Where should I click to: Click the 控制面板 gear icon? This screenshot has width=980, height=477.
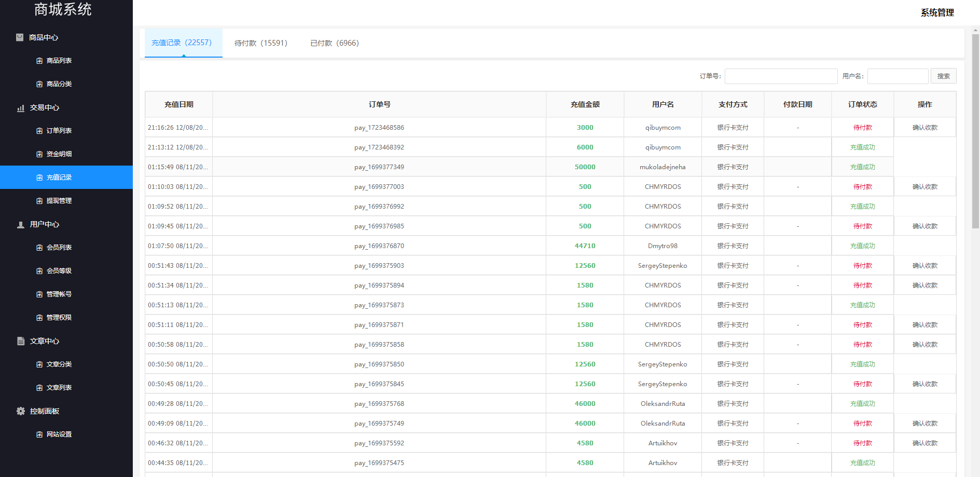[x=21, y=411]
